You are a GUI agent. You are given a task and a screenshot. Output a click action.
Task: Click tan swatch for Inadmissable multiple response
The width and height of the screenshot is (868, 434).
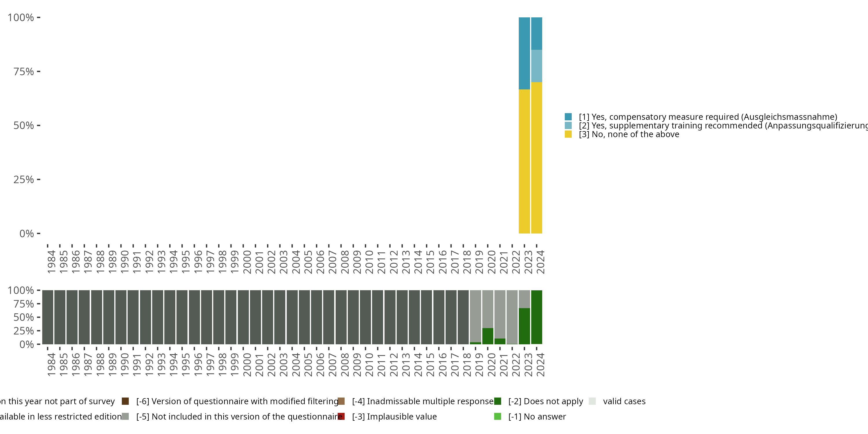(341, 401)
